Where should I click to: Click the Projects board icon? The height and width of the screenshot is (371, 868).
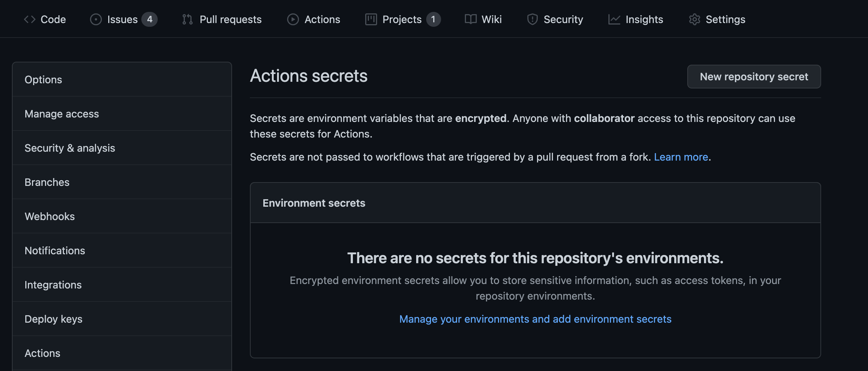pyautogui.click(x=370, y=19)
